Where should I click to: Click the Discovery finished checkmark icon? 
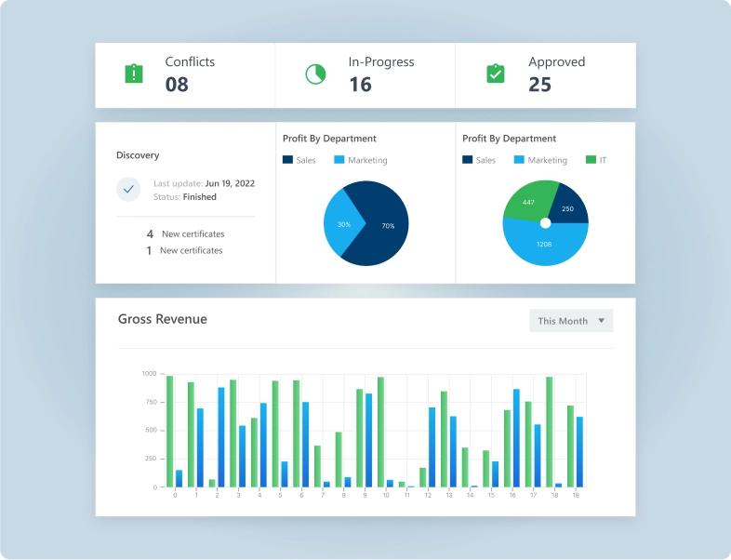(x=128, y=190)
